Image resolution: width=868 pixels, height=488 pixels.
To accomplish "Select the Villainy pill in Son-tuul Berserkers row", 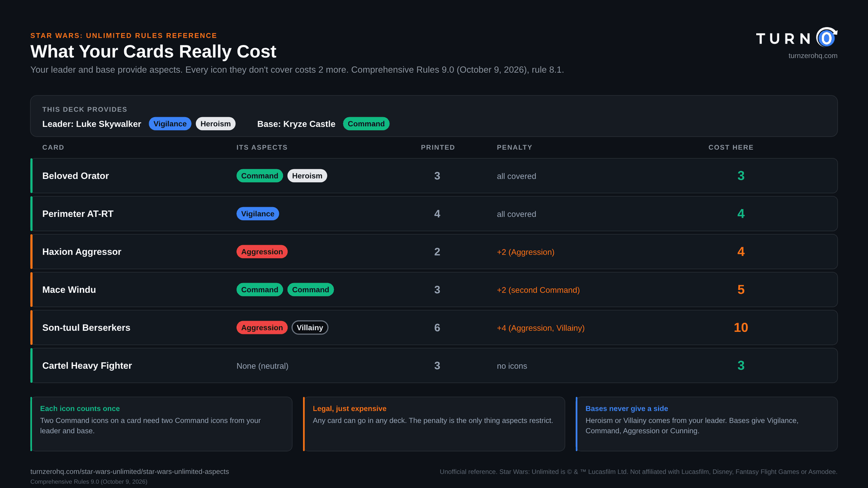I will 310,328.
